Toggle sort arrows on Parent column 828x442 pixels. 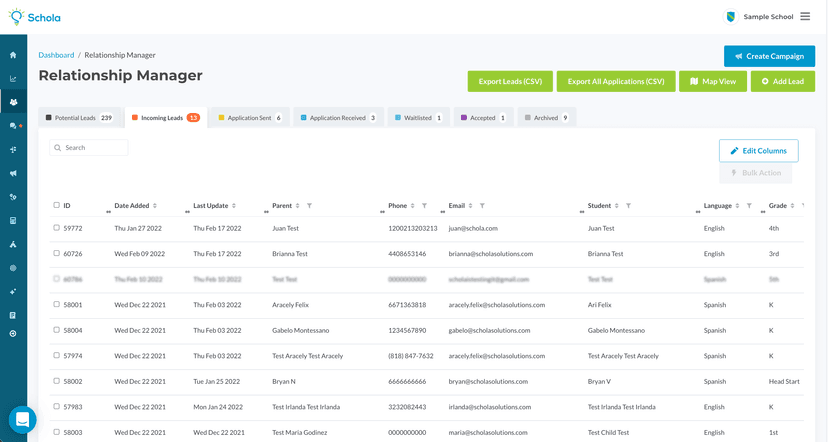point(298,206)
